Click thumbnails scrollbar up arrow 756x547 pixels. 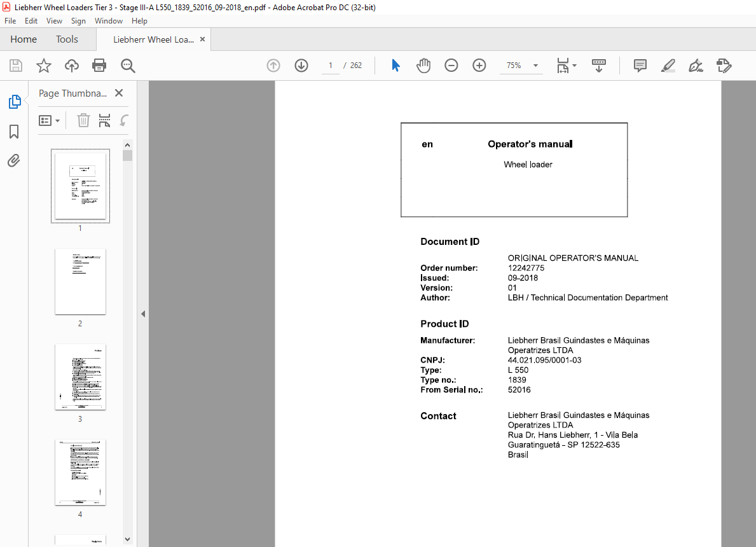coord(127,145)
